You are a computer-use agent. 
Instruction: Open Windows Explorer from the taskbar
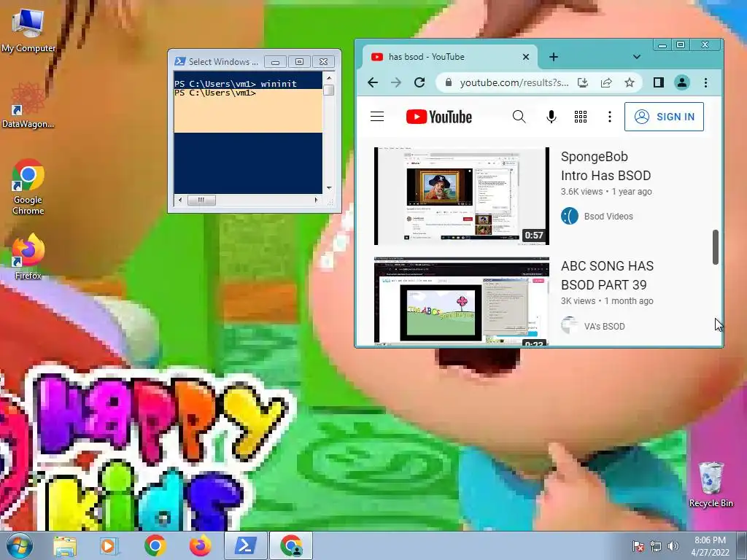tap(65, 545)
